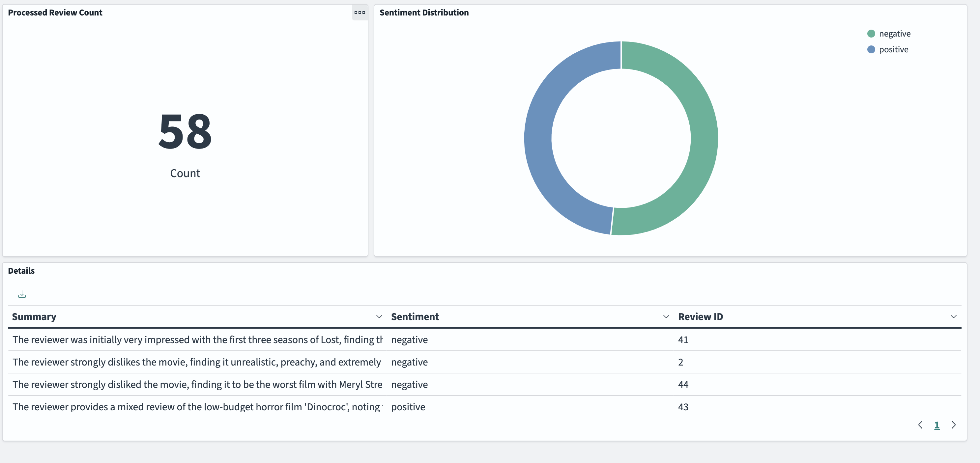Toggle the positive legend label
This screenshot has width=980, height=463.
point(893,49)
